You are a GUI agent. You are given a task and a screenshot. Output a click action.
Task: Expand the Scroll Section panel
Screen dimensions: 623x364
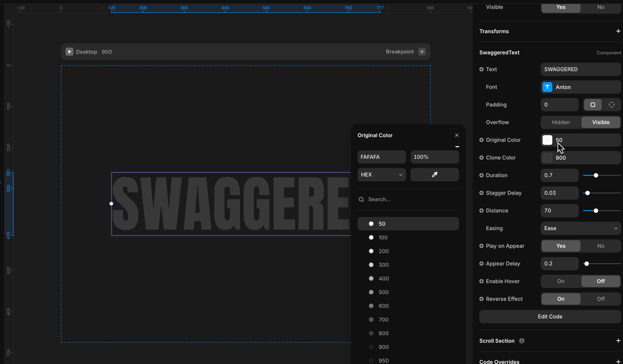click(x=618, y=341)
